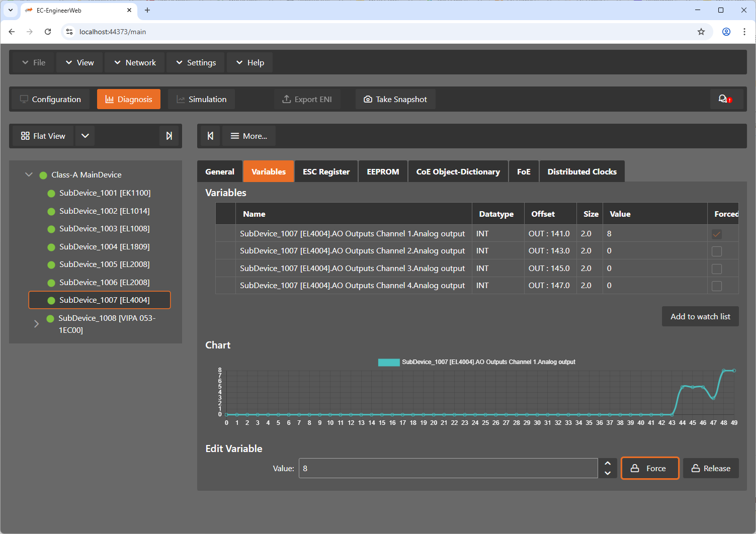Switch to the General tab

click(220, 171)
